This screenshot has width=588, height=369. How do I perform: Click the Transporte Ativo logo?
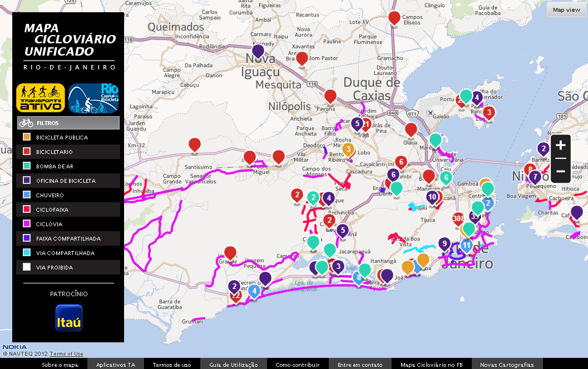pyautogui.click(x=40, y=98)
